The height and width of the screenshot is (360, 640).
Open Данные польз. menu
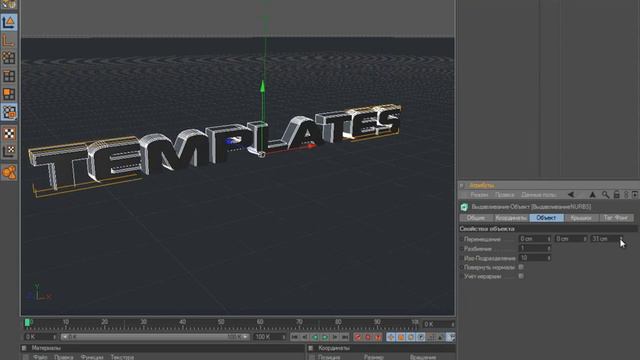point(539,195)
